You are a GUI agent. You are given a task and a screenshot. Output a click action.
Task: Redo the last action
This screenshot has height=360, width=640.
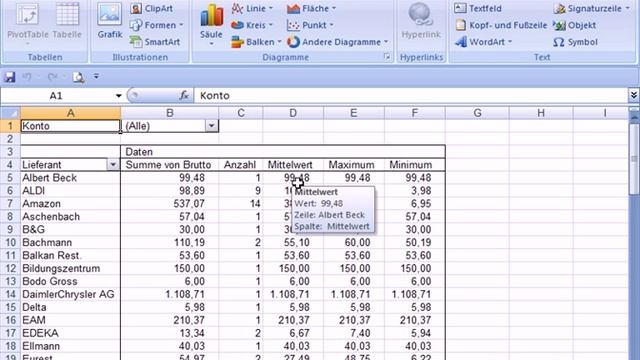pyautogui.click(x=52, y=76)
